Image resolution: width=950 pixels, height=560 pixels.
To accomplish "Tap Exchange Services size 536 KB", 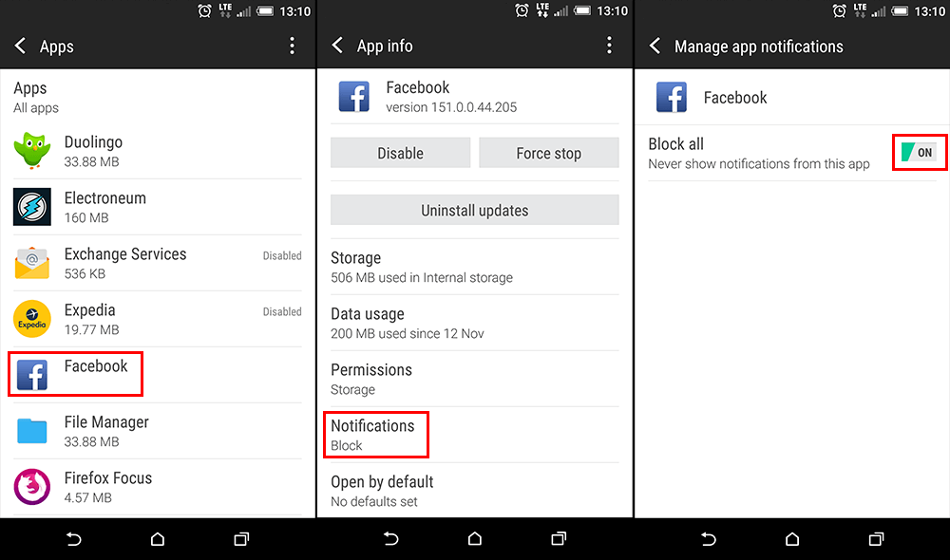I will [85, 273].
